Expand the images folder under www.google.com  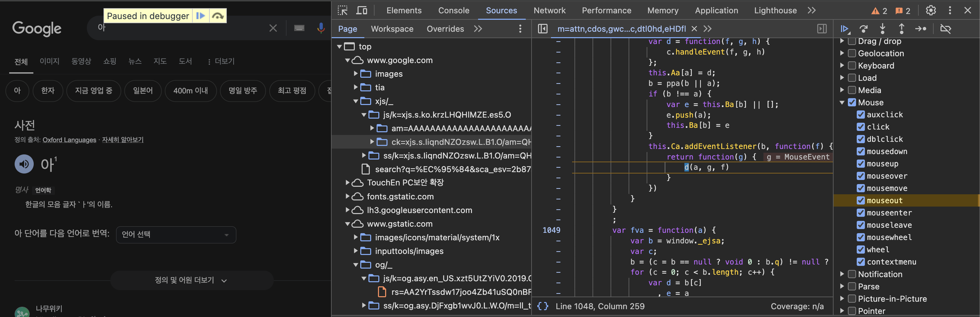356,74
